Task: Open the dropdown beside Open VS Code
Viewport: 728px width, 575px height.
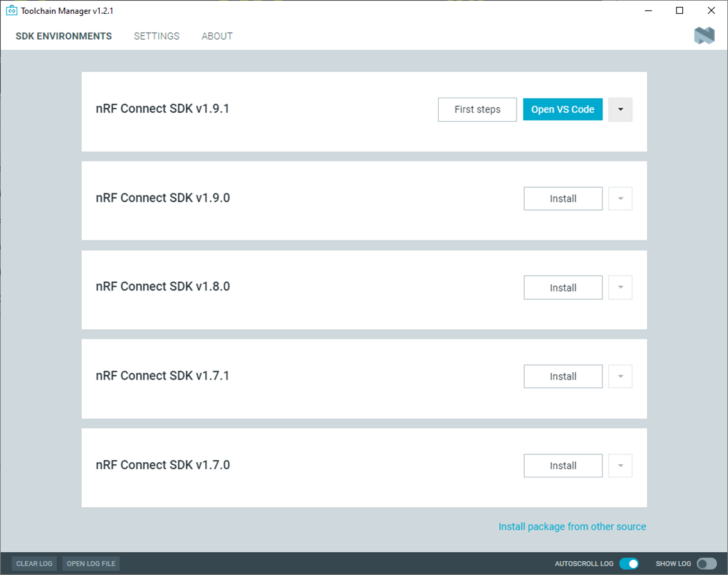Action: tap(620, 109)
